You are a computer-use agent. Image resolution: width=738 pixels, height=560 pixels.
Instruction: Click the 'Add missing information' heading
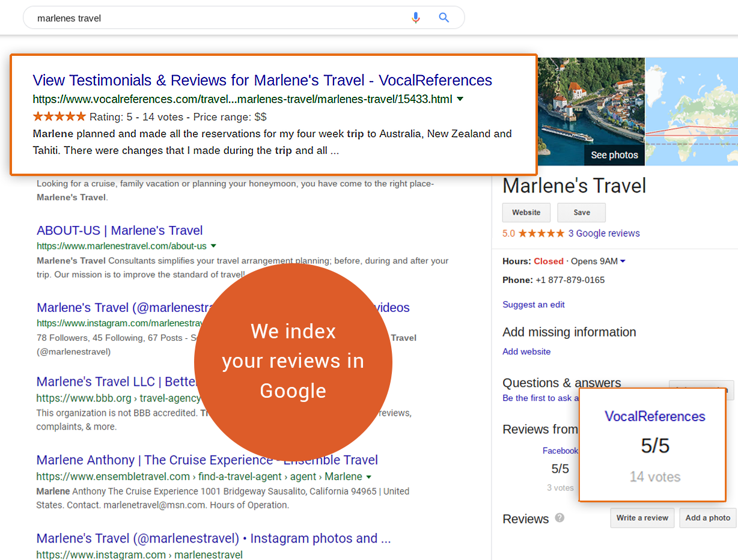pos(569,332)
